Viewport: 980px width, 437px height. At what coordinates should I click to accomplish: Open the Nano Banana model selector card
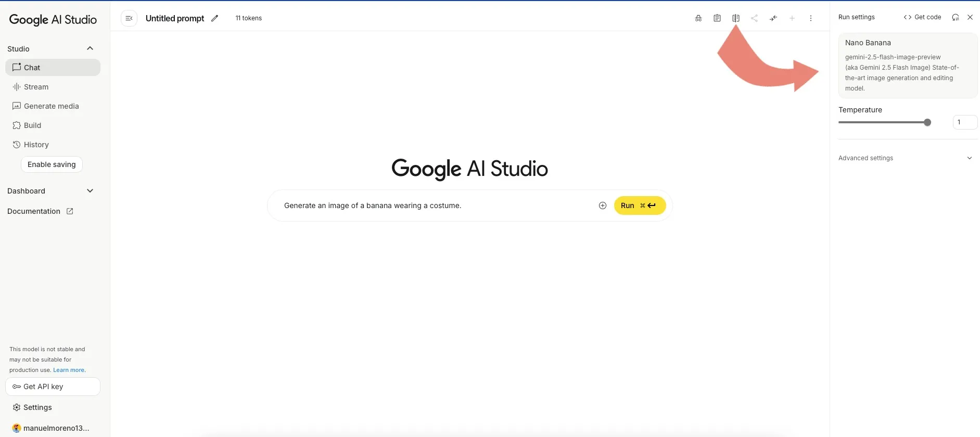pos(908,66)
